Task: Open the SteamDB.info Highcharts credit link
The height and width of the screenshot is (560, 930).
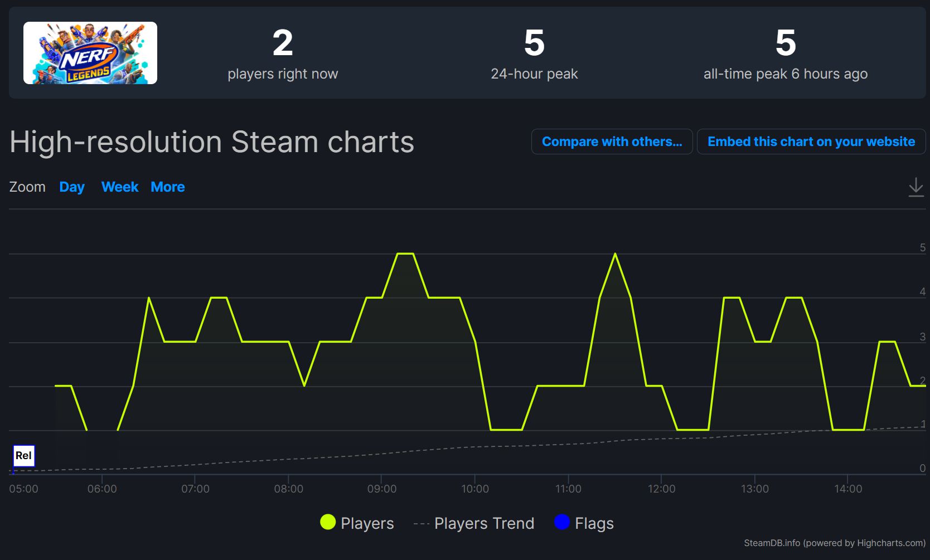Action: point(834,543)
